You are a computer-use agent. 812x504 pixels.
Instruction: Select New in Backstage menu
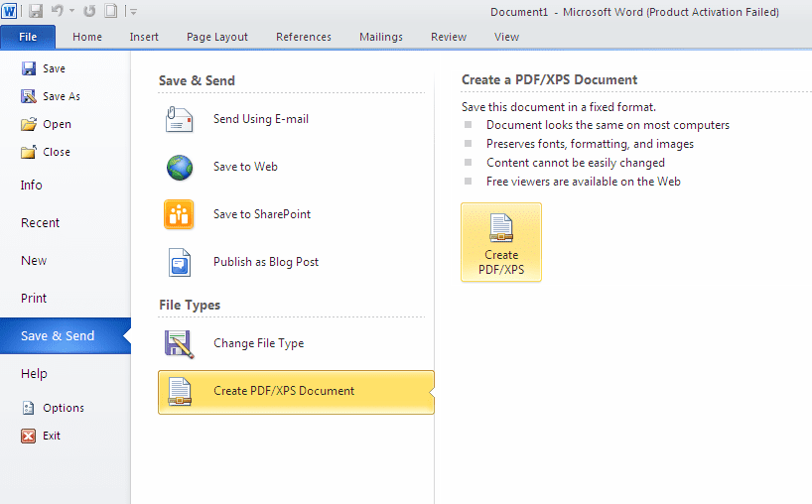pyautogui.click(x=34, y=261)
